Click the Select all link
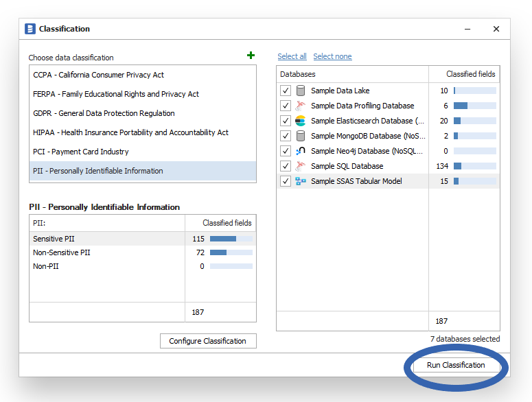Screen dimensions: 532x402 (x=292, y=56)
